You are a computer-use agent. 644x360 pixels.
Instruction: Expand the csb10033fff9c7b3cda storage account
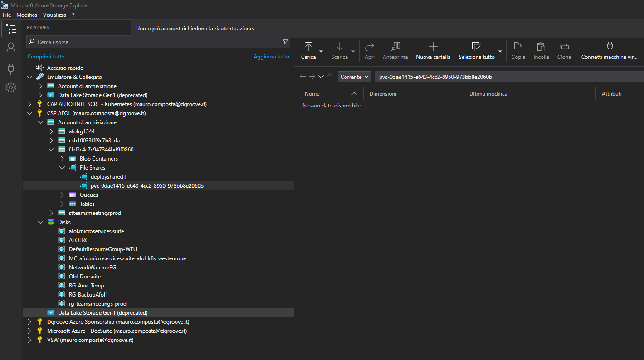(x=51, y=140)
